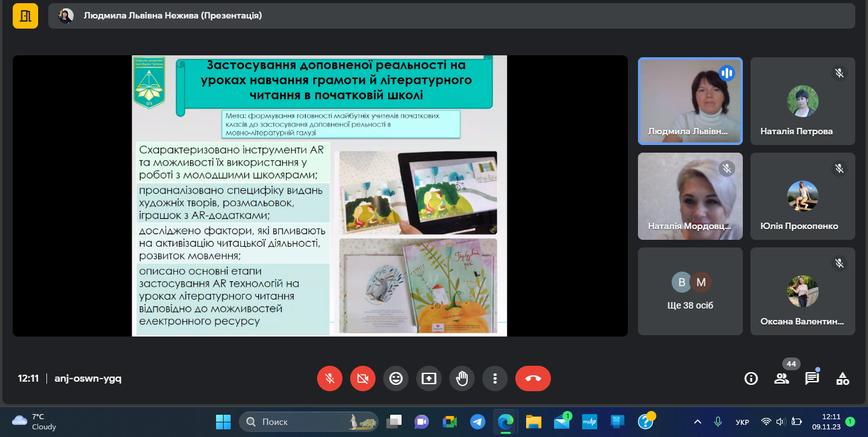
Task: Open meeting details info icon
Action: coord(751,378)
